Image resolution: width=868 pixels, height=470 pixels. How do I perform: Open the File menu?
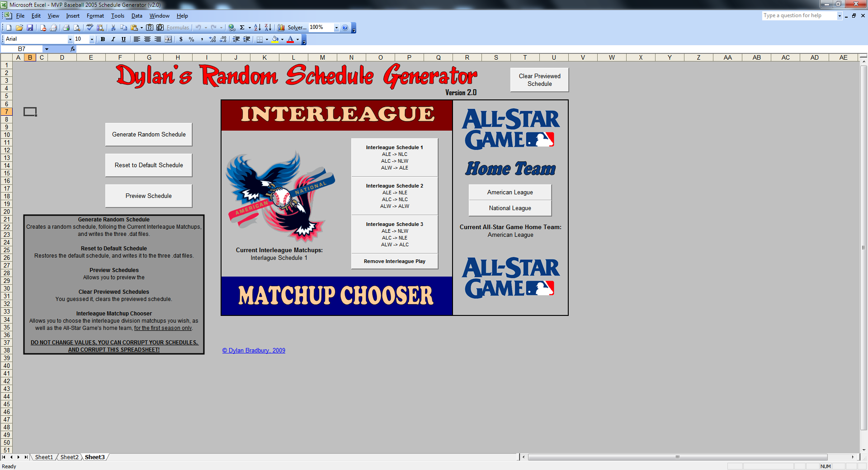click(x=20, y=16)
